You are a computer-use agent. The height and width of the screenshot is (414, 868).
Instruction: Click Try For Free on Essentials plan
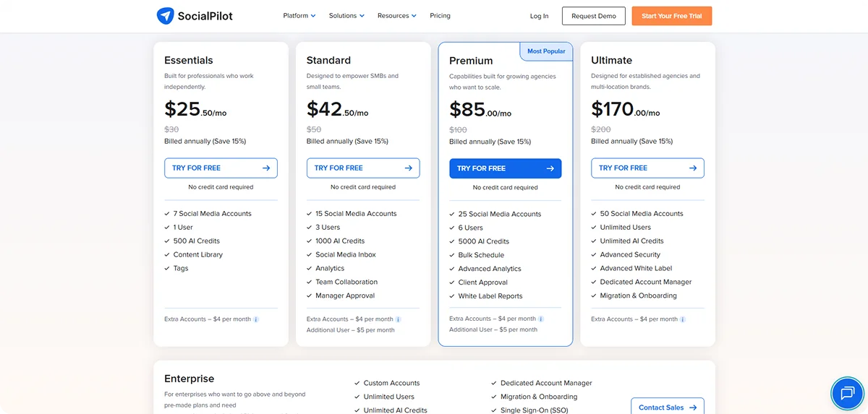pos(221,168)
